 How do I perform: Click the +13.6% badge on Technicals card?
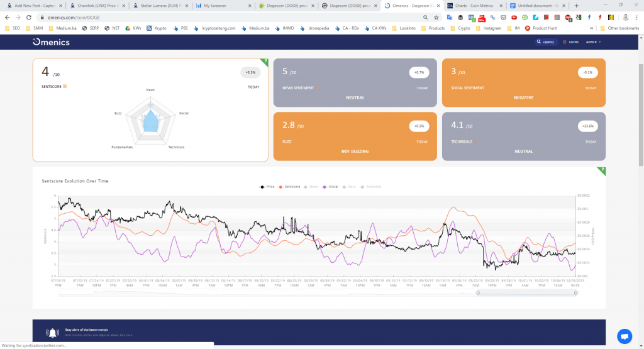(588, 126)
